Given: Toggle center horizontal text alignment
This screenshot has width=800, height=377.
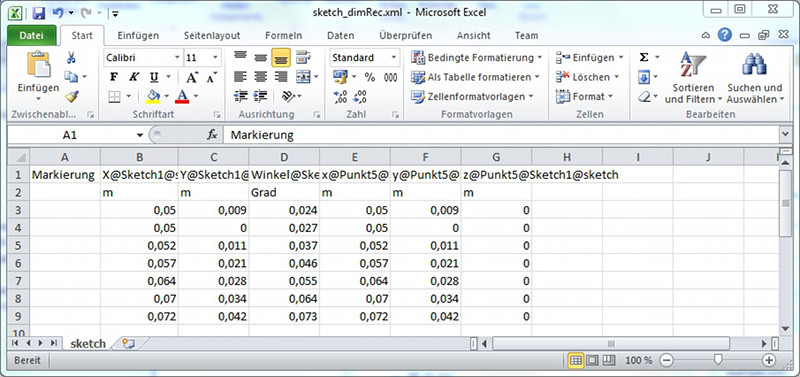Looking at the screenshot, I should (x=261, y=77).
